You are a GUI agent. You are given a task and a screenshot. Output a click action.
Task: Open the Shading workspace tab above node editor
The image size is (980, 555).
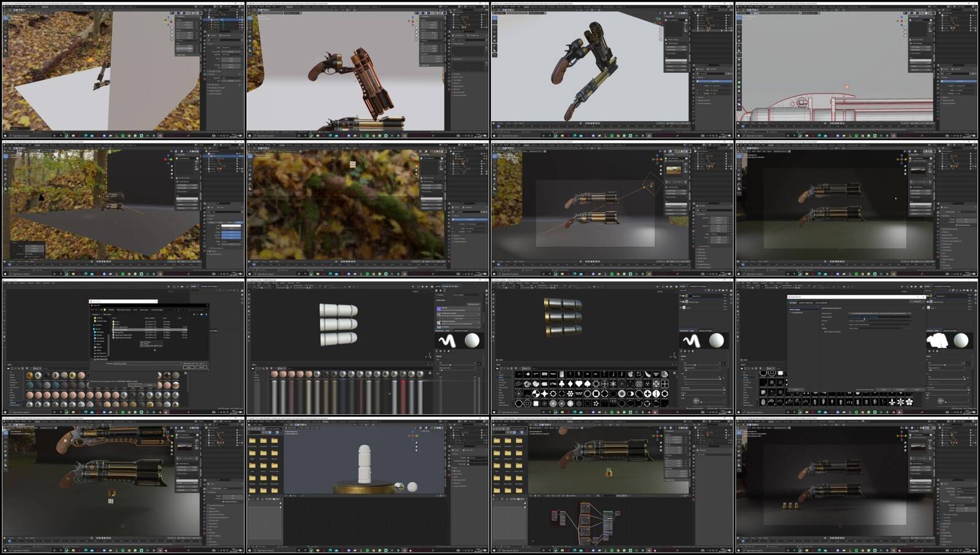(x=570, y=421)
